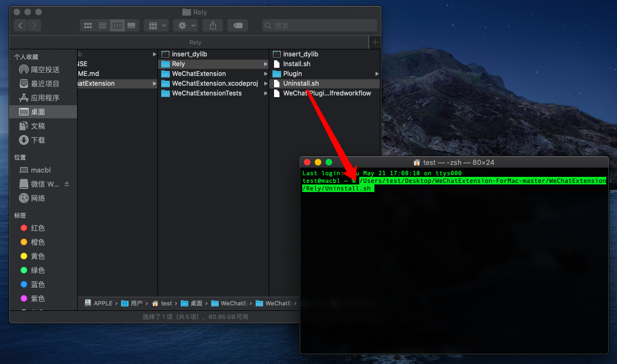The width and height of the screenshot is (617, 364).
Task: Open Desktop (桌面) in sidebar
Action: click(43, 112)
